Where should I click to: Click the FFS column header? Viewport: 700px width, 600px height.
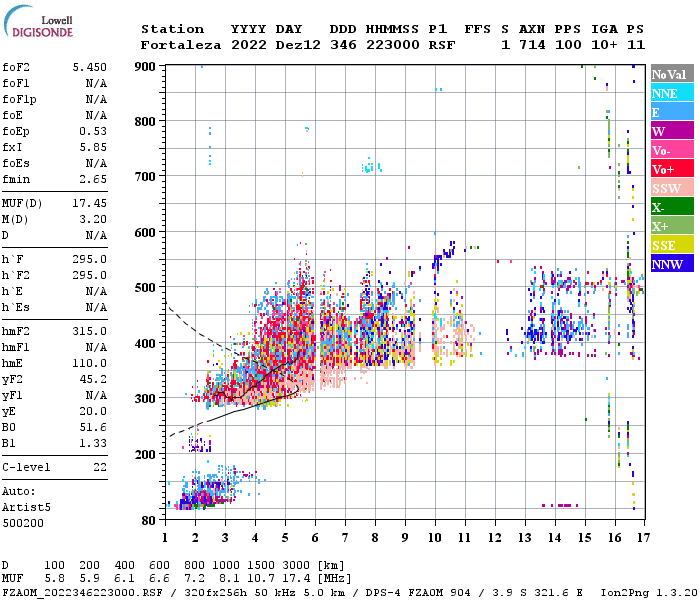pyautogui.click(x=478, y=29)
